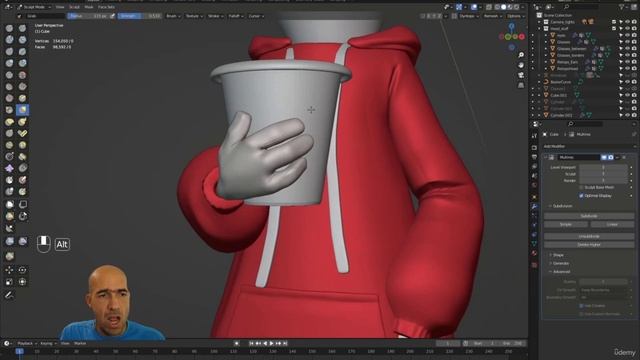
Task: Adjust the brush Strength slider
Action: 139,16
